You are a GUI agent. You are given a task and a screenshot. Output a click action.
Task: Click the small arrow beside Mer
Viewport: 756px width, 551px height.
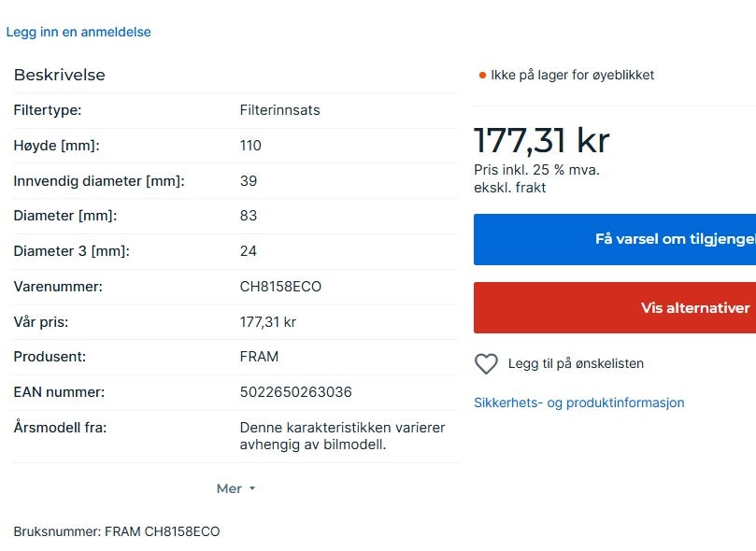pos(252,489)
